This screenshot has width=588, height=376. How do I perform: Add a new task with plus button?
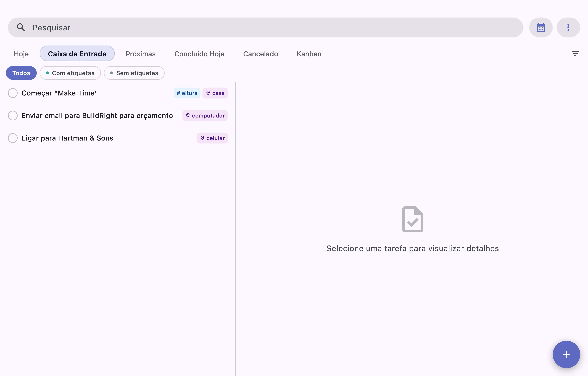point(566,354)
